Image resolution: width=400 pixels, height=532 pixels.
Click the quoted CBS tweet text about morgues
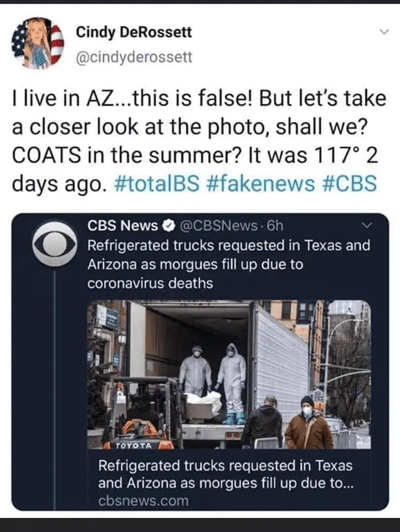(228, 264)
